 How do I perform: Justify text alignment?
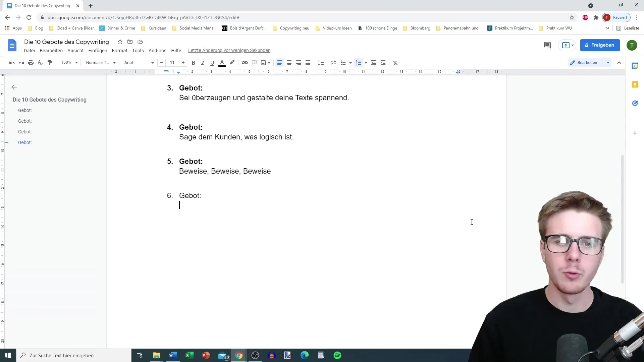(308, 63)
